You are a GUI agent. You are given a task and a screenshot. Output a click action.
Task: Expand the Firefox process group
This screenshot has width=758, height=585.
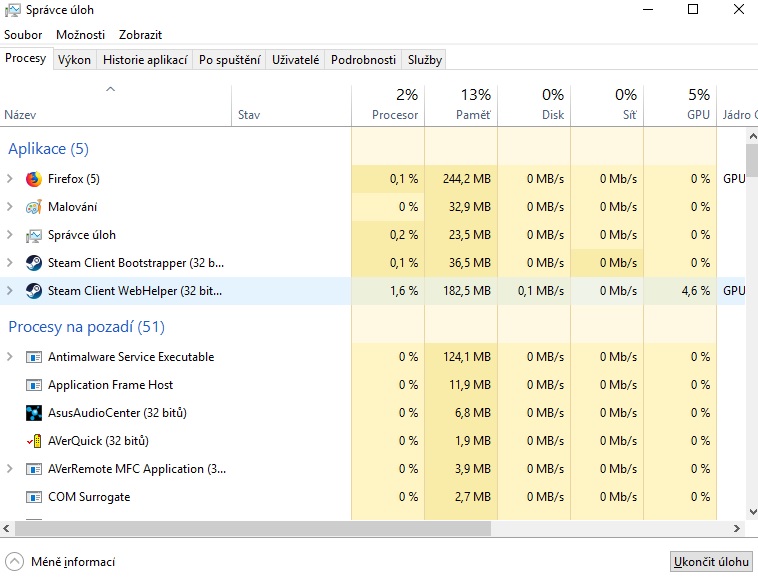coord(10,179)
